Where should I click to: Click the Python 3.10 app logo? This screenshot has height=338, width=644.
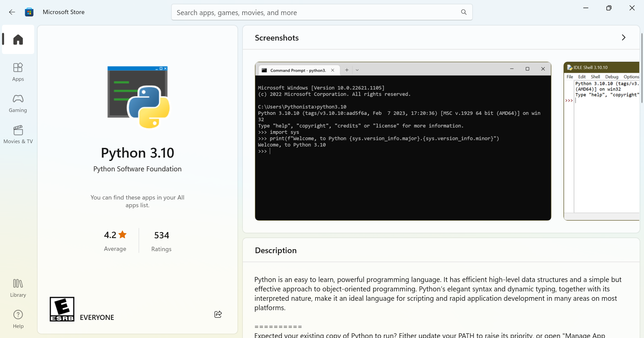138,97
